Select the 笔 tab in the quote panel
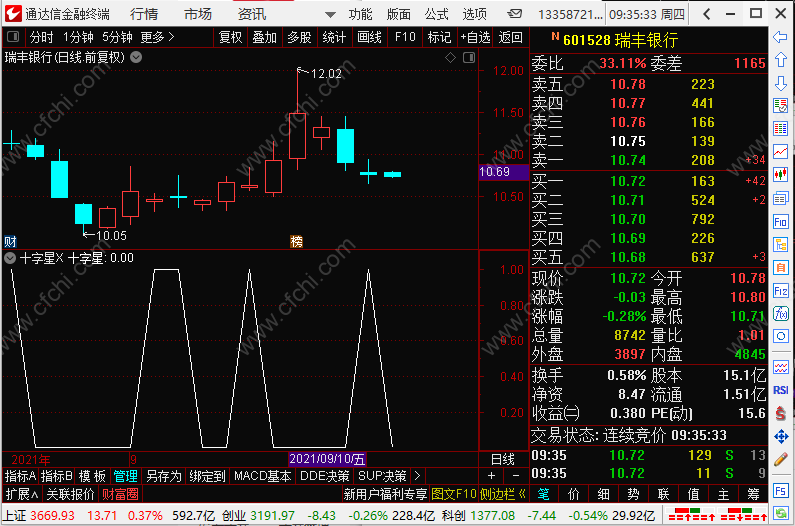The image size is (795, 526). tap(544, 494)
